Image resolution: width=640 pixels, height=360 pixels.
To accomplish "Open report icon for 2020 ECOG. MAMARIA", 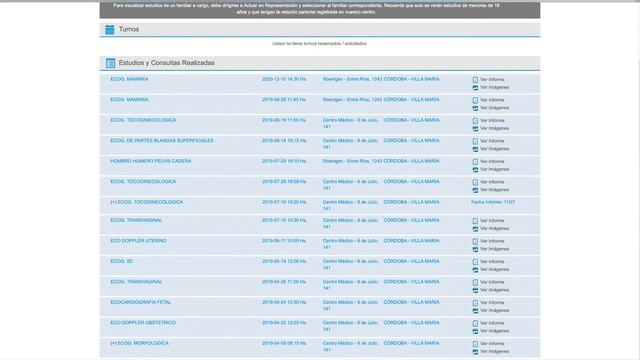I will click(475, 80).
